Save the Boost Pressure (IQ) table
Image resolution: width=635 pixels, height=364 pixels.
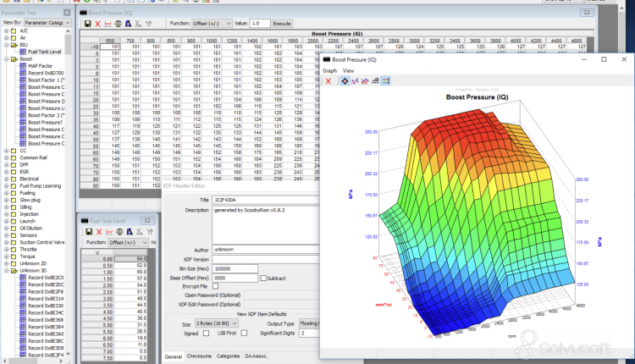(x=87, y=24)
